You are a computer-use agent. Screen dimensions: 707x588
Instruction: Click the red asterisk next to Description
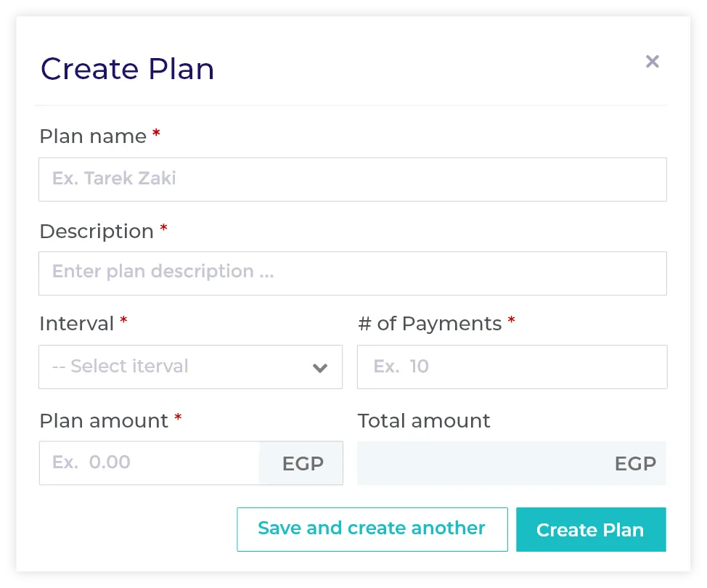click(x=163, y=230)
